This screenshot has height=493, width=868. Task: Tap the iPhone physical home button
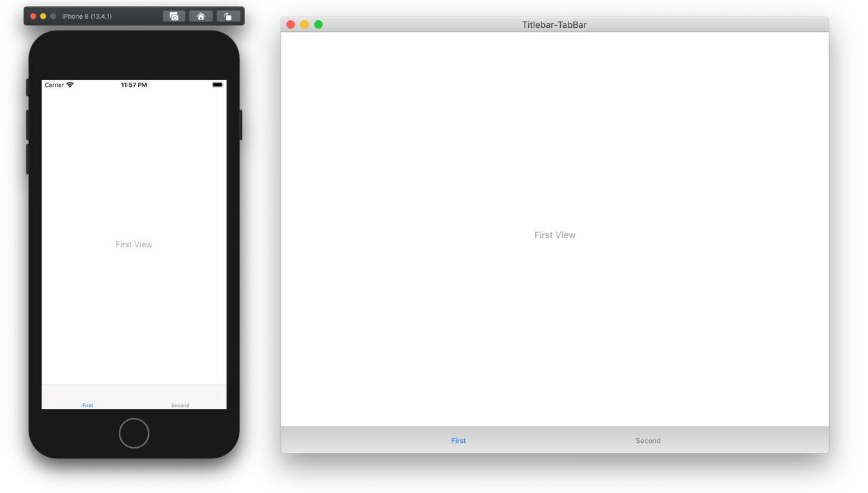click(x=134, y=433)
